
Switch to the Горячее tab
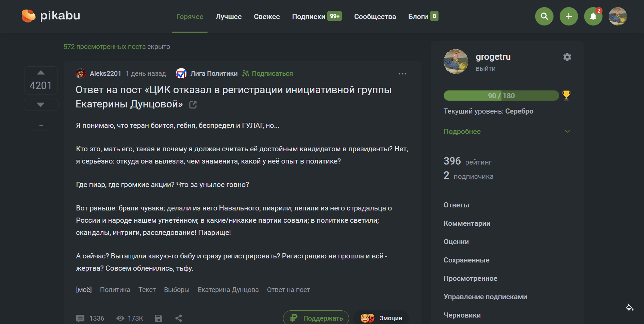190,17
